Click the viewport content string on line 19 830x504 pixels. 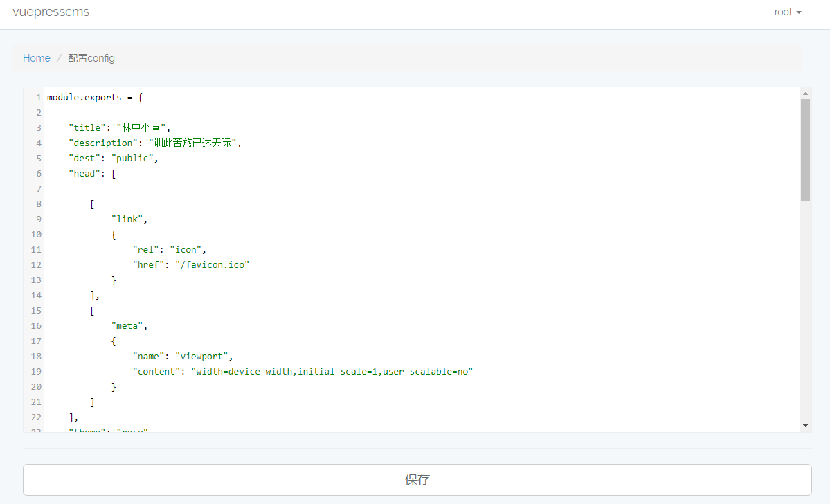[332, 371]
